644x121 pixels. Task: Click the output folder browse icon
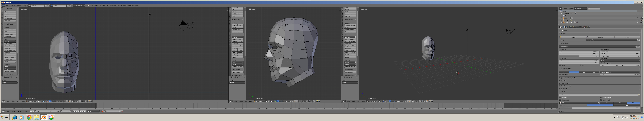(639, 95)
